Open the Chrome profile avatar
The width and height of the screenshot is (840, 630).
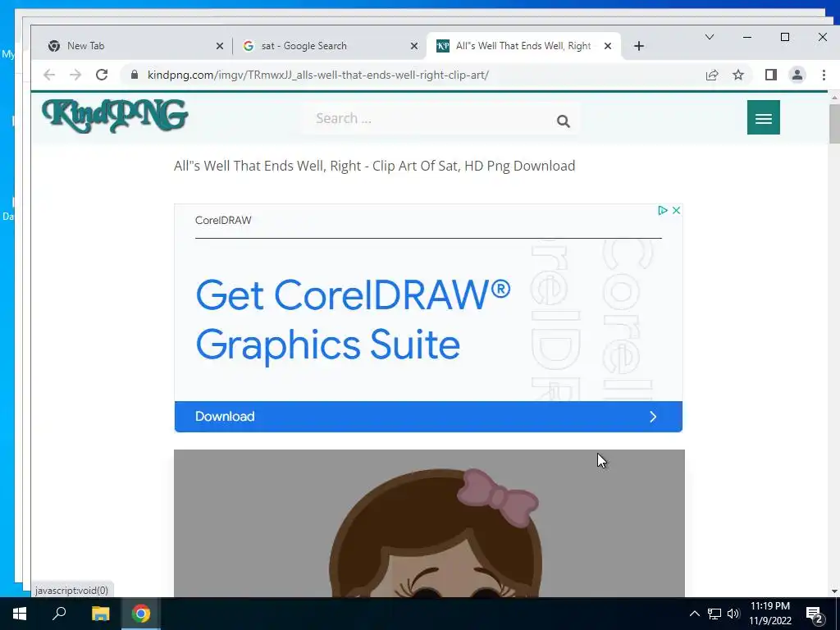[x=797, y=75]
